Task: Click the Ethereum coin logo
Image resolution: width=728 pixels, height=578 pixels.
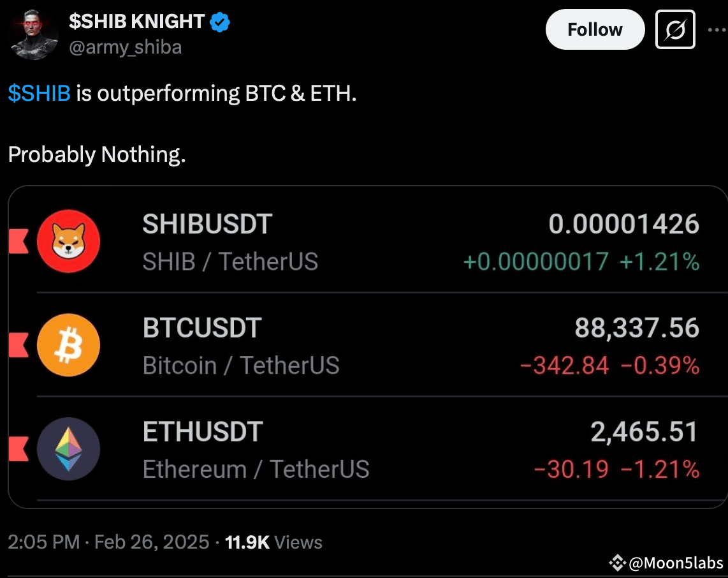Action: (x=68, y=449)
